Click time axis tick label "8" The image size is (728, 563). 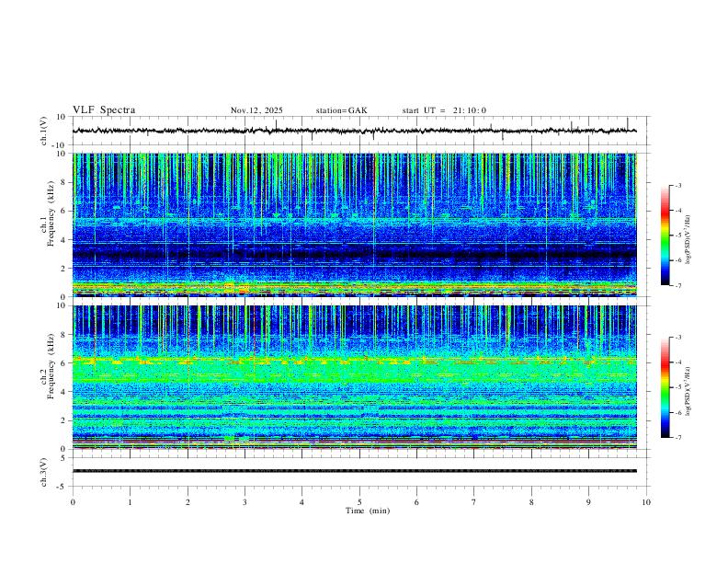[531, 502]
